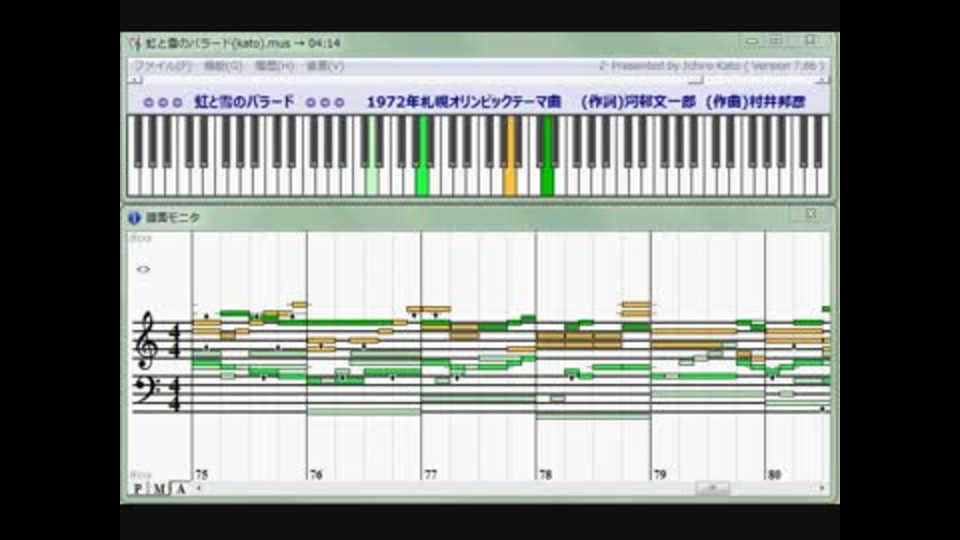Maximize the Muse main window
This screenshot has width=960, height=540.
coord(776,40)
